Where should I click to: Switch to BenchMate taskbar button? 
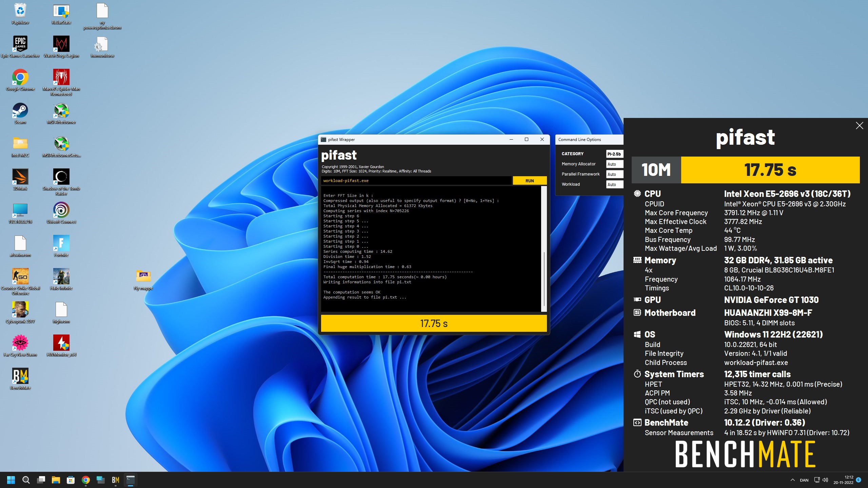click(x=116, y=480)
